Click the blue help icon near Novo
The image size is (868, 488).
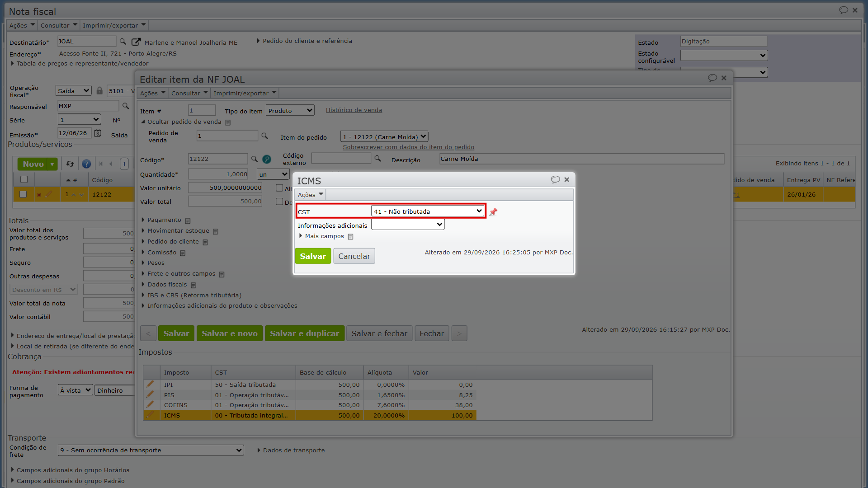86,164
